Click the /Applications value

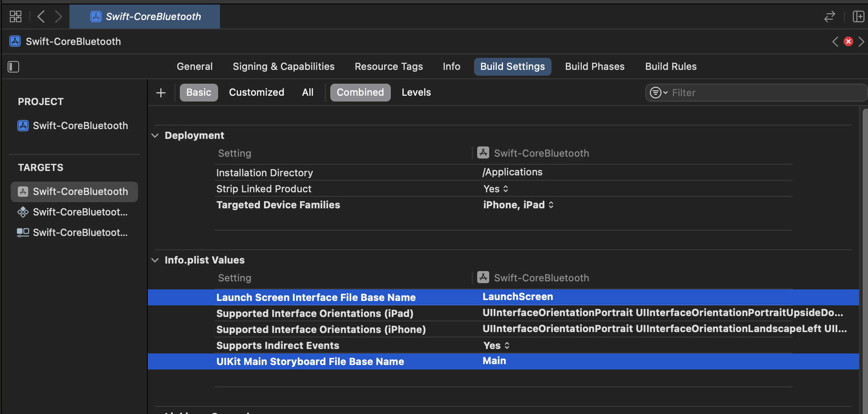(x=512, y=172)
